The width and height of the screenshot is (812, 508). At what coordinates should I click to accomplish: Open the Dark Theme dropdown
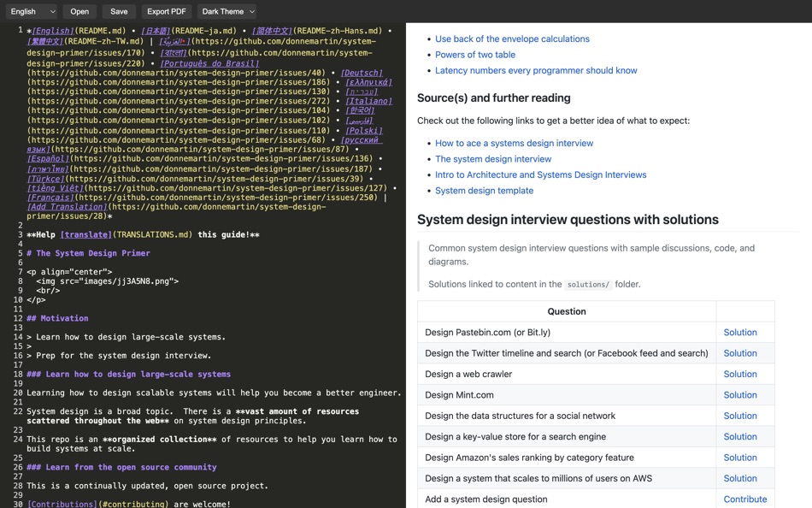point(225,11)
